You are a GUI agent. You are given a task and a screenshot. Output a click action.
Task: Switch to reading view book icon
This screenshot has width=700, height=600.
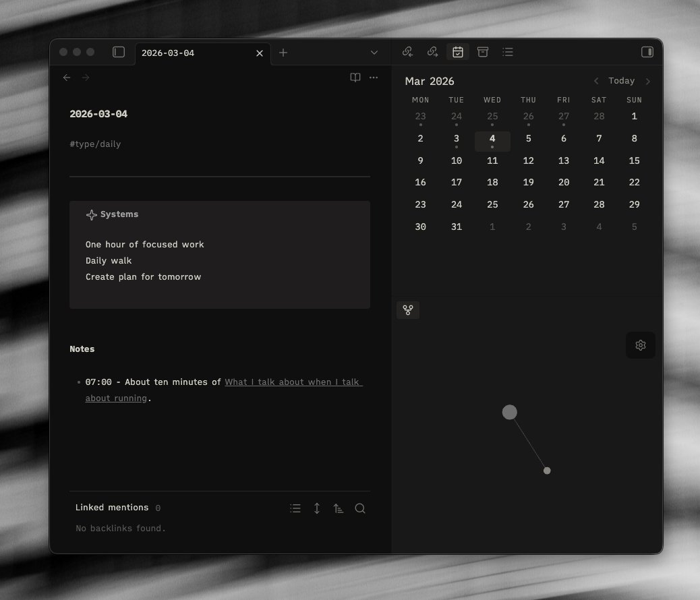coord(355,78)
